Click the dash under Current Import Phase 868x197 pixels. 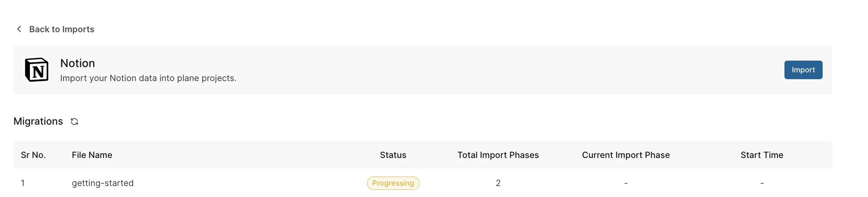626,183
